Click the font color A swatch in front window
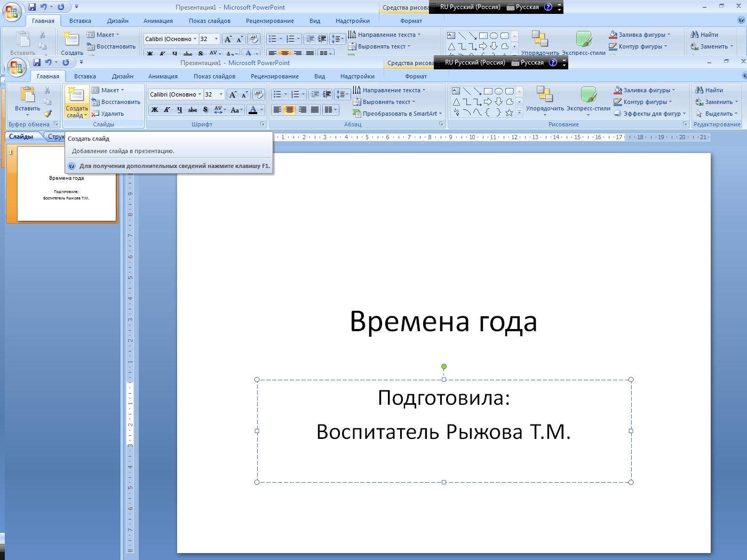Screen dimensions: 747x560 (253, 110)
